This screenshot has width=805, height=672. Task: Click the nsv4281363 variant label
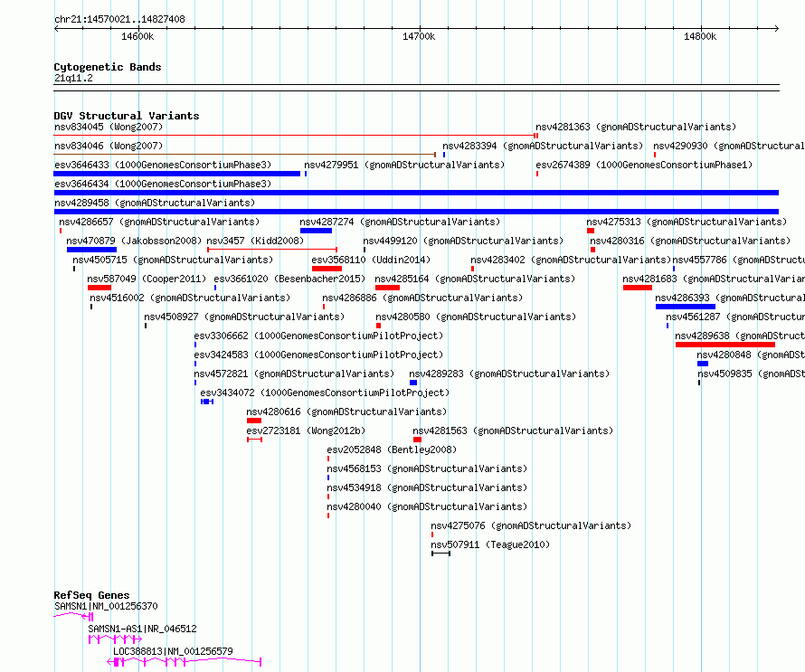click(636, 127)
